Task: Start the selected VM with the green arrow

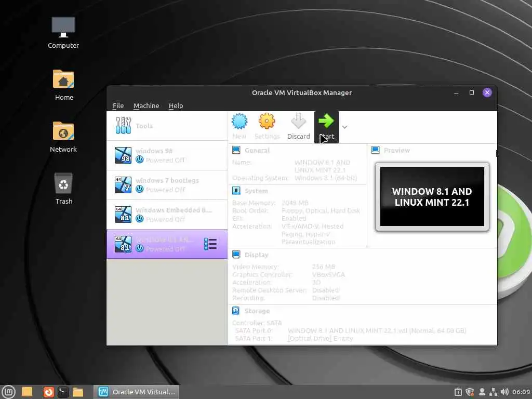Action: (x=326, y=127)
